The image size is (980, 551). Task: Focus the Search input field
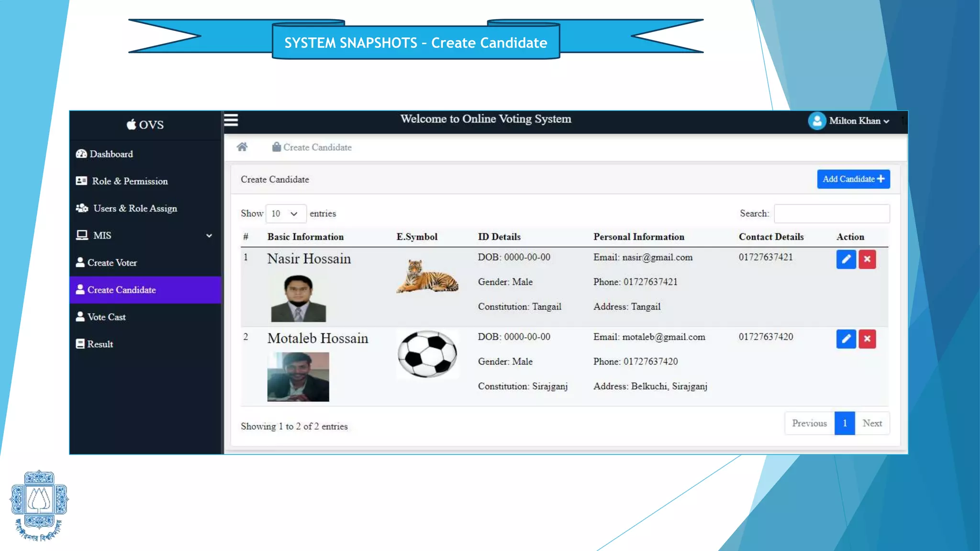pos(832,213)
